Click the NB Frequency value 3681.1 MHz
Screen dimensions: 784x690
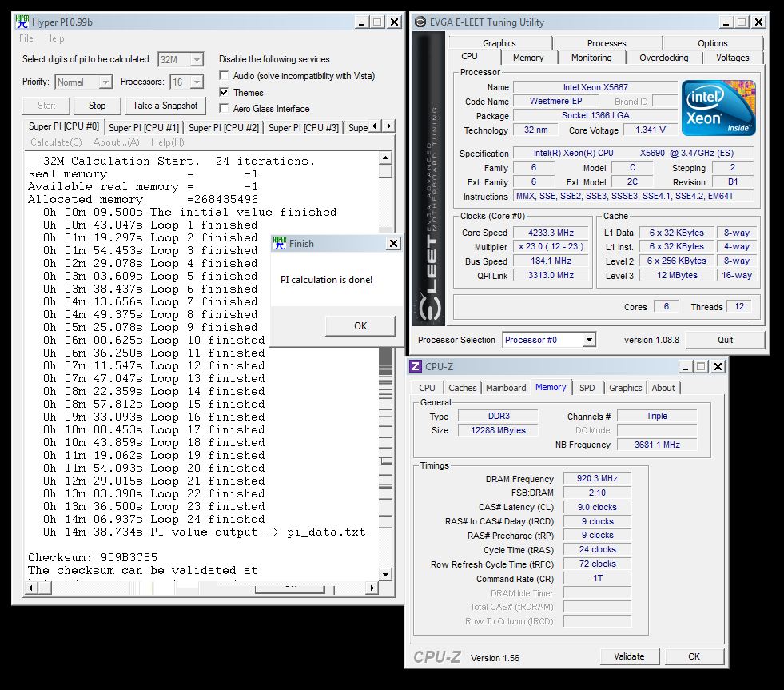(657, 445)
